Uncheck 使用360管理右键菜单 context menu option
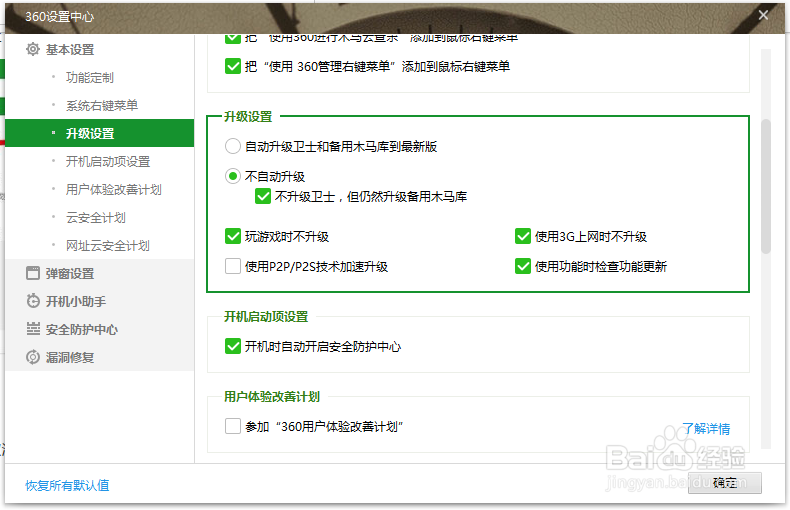The width and height of the screenshot is (790, 510). (233, 66)
